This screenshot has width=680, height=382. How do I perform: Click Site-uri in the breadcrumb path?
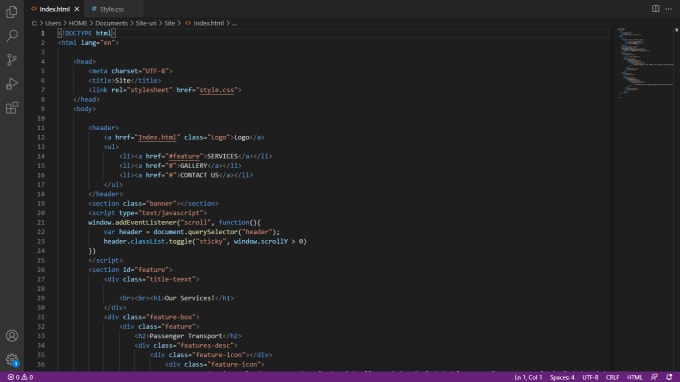pyautogui.click(x=146, y=23)
